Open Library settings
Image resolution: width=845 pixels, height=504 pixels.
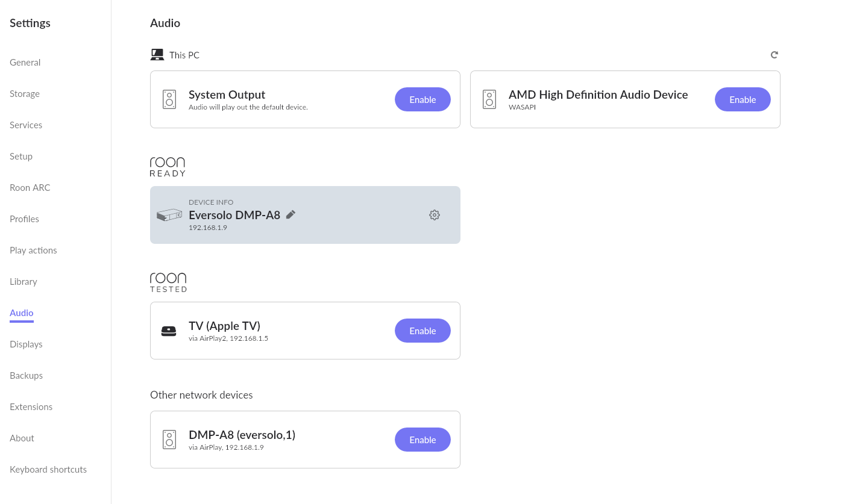click(x=24, y=282)
